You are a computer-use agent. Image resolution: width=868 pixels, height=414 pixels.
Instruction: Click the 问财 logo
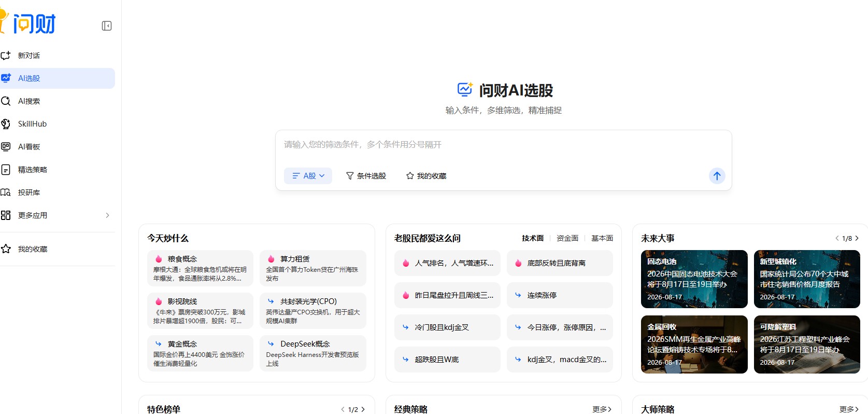click(x=28, y=23)
